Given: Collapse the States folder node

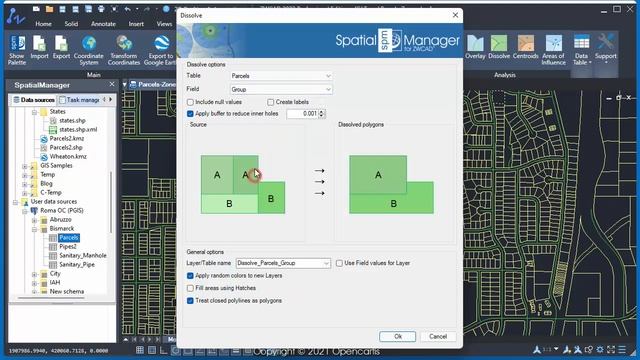Looking at the screenshot, I should coord(34,112).
